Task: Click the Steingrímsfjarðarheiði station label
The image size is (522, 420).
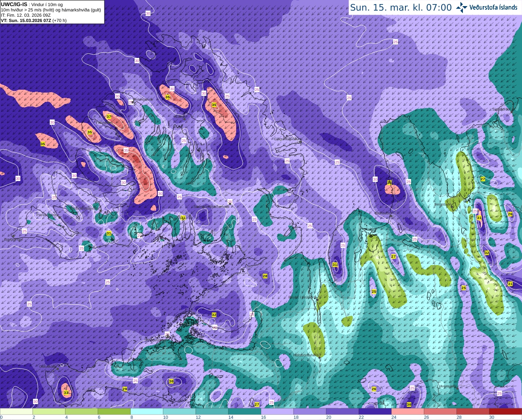Action: [x=211, y=207]
